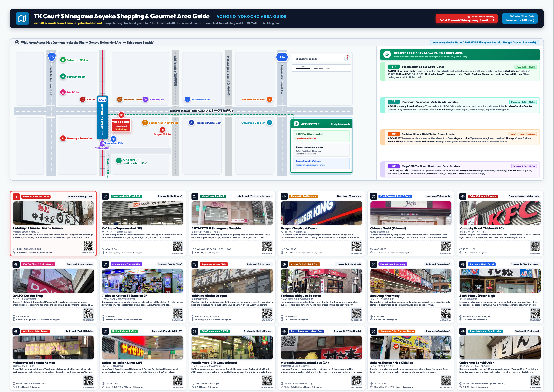The width and height of the screenshot is (554, 392).
Task: Click map pin 16 for Sakura Chicken
Action: [x=269, y=99]
